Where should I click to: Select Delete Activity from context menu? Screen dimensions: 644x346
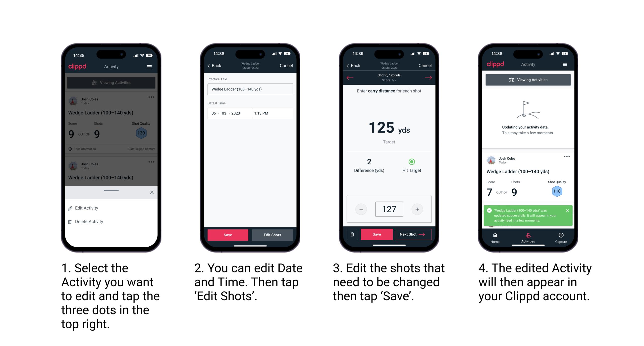(x=89, y=221)
